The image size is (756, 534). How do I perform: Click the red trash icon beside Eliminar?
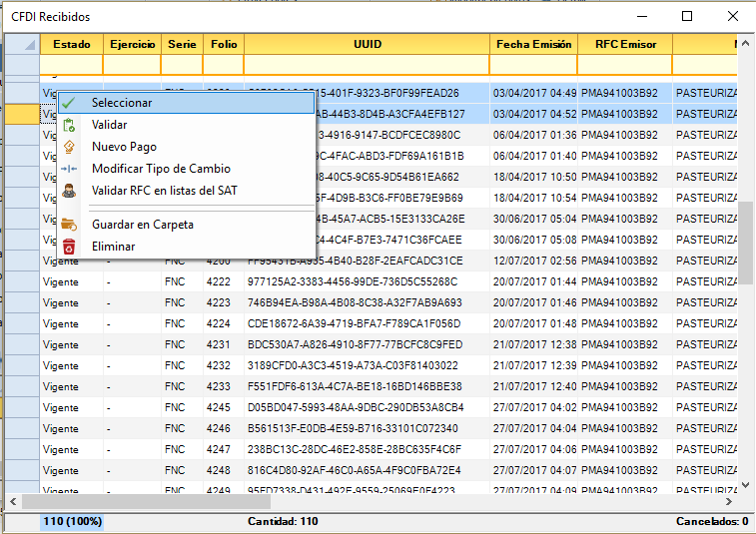point(69,247)
